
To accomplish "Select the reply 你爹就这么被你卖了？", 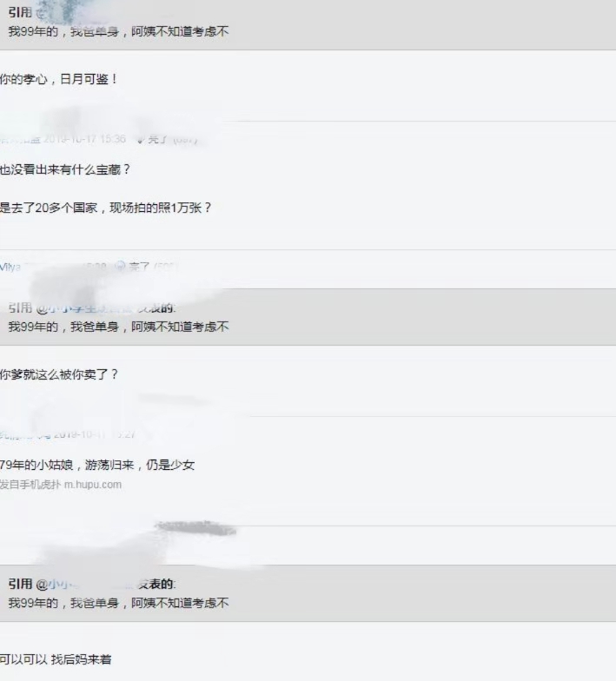I will [59, 374].
